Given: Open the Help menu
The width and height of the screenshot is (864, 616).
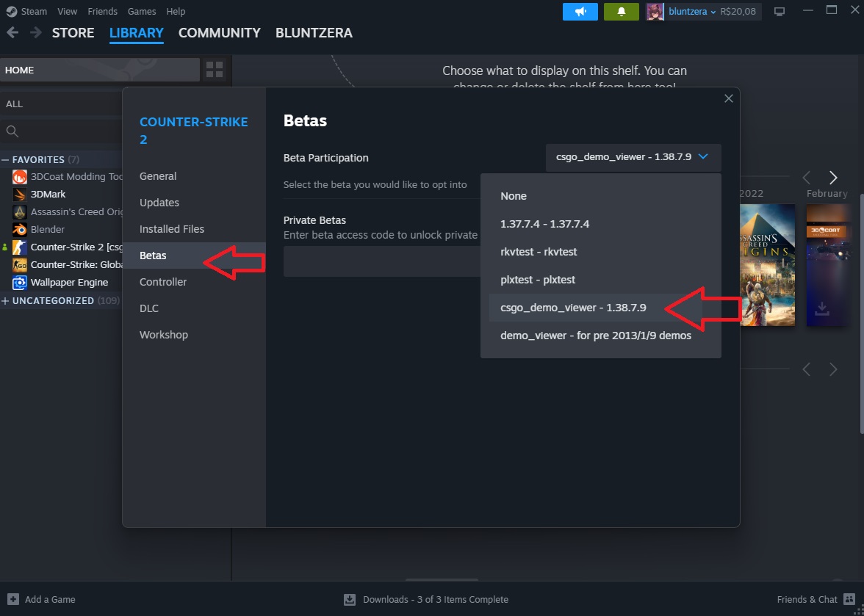Looking at the screenshot, I should 176,11.
